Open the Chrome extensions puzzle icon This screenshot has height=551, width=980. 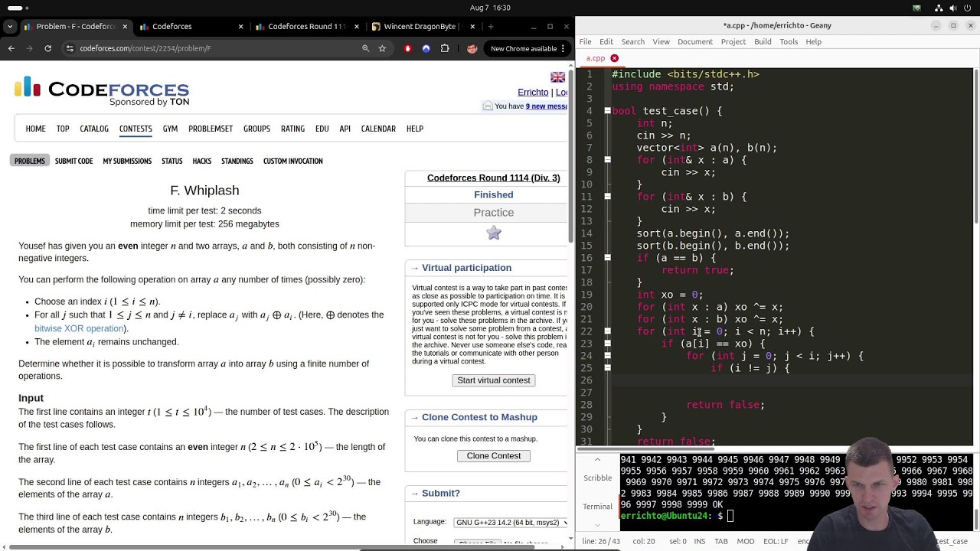pos(445,48)
